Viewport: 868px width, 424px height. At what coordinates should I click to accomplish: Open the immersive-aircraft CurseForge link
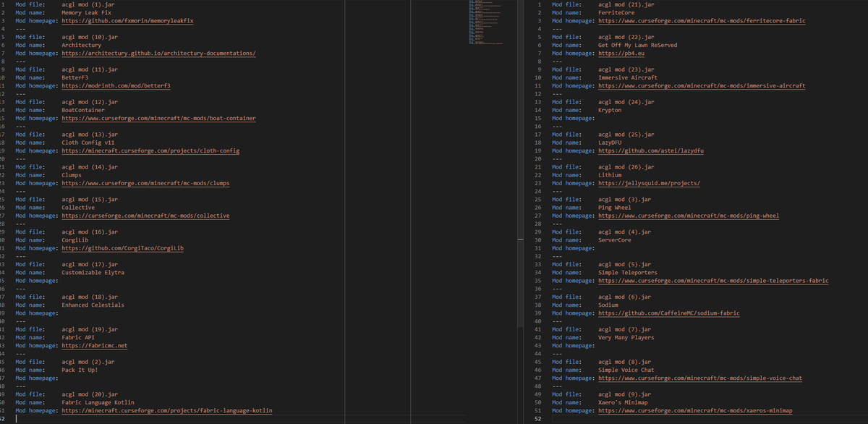click(x=702, y=86)
